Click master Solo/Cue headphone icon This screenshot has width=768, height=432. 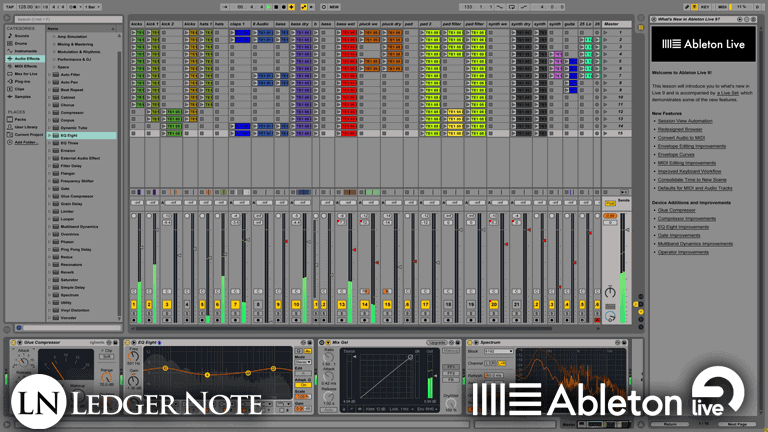point(610,317)
